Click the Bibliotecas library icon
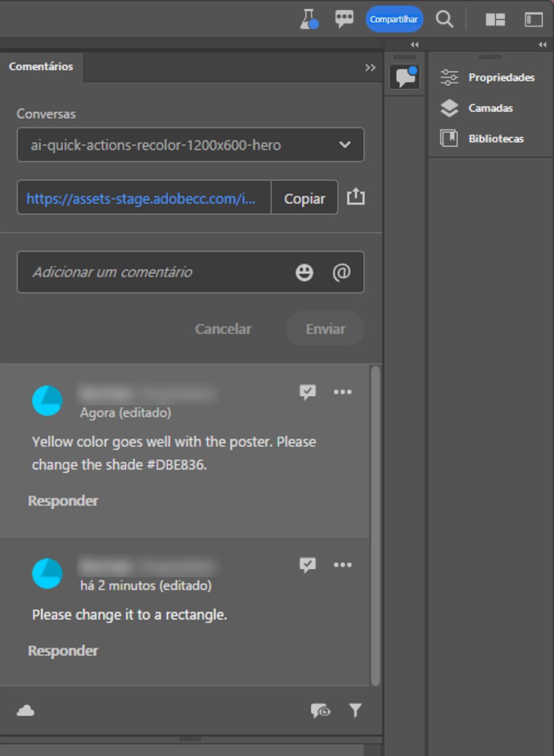 (x=449, y=139)
